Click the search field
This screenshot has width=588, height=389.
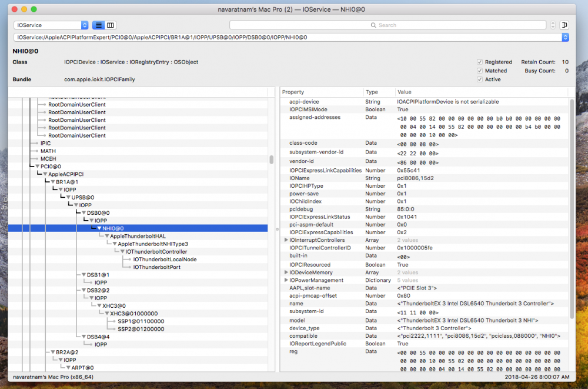tap(387, 25)
